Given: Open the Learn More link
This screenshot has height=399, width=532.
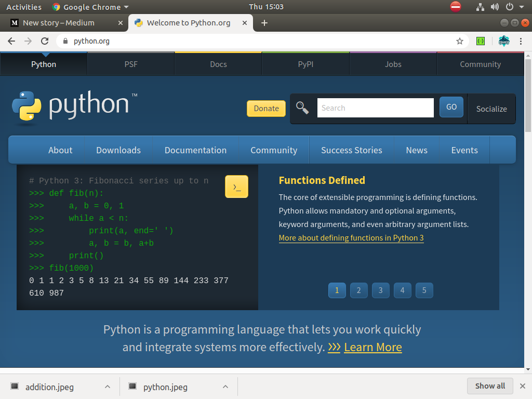Looking at the screenshot, I should [373, 347].
